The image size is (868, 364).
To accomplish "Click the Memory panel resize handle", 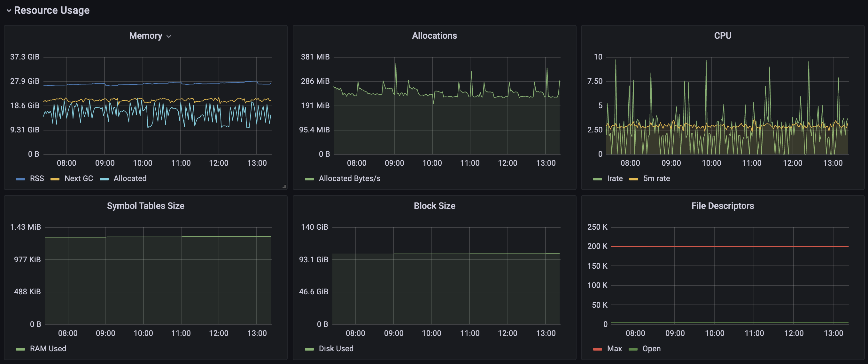I will click(284, 186).
